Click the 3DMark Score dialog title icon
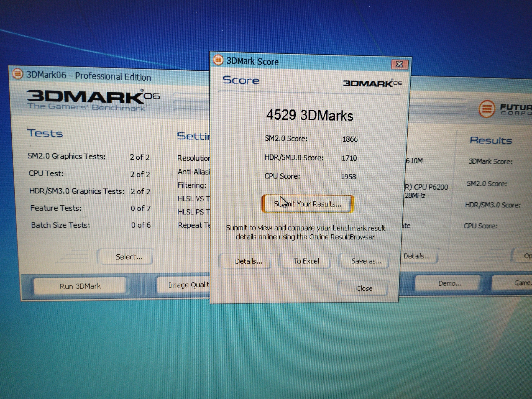This screenshot has height=399, width=532. point(218,60)
